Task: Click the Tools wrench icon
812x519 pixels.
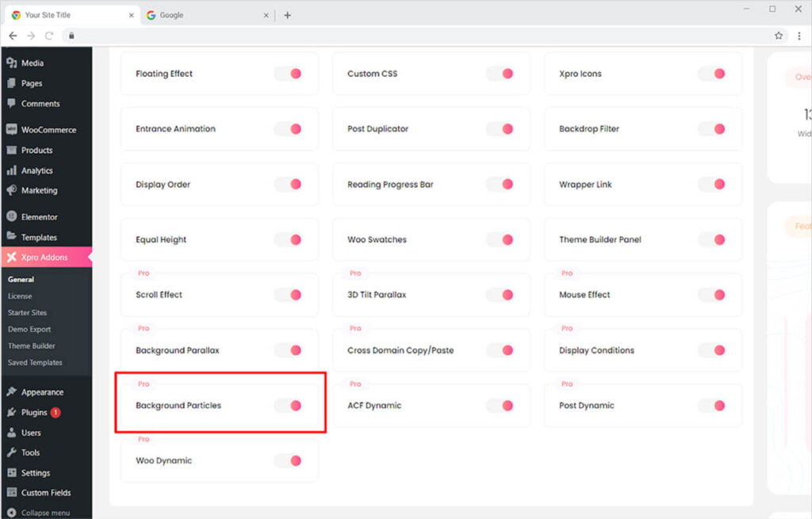Action: (11, 453)
